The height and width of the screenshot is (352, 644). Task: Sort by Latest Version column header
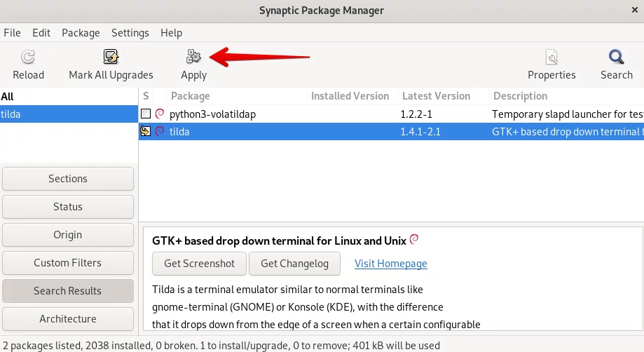(x=443, y=96)
